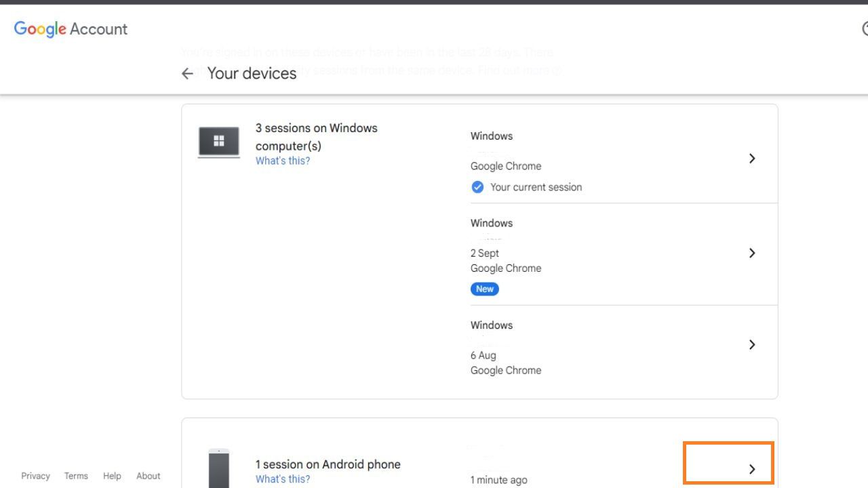Click 'Google Chrome' in the 2 Sept session
The height and width of the screenshot is (488, 868).
click(x=506, y=268)
